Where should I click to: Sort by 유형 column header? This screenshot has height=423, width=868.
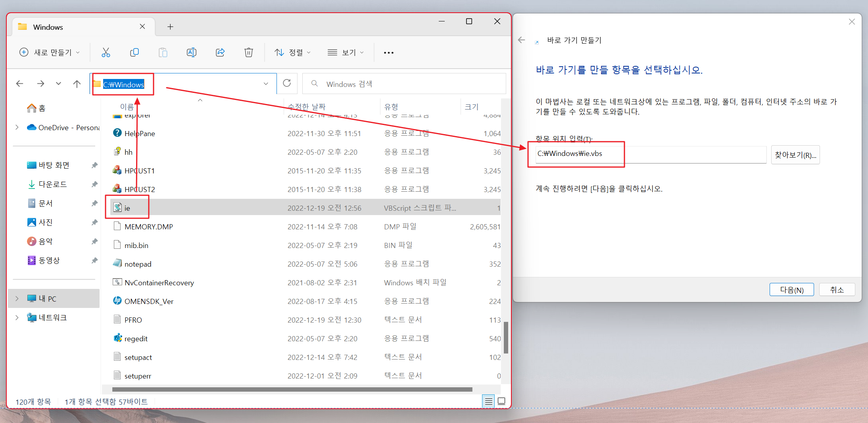click(391, 107)
